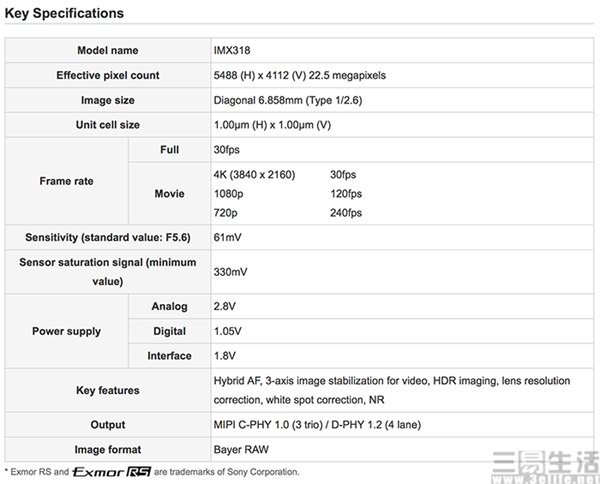Click the IMX318 model value
Viewport: 600px width, 484px height.
click(x=232, y=50)
